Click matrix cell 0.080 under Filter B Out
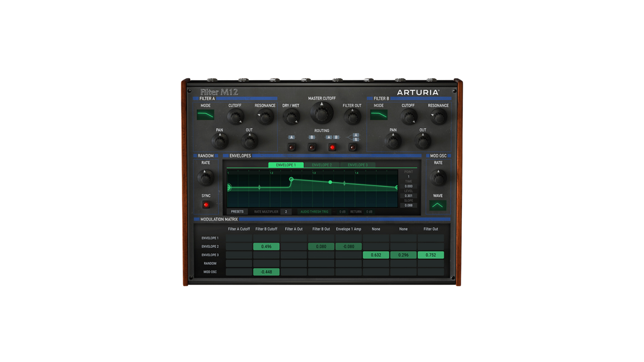The height and width of the screenshot is (362, 644). [x=321, y=247]
